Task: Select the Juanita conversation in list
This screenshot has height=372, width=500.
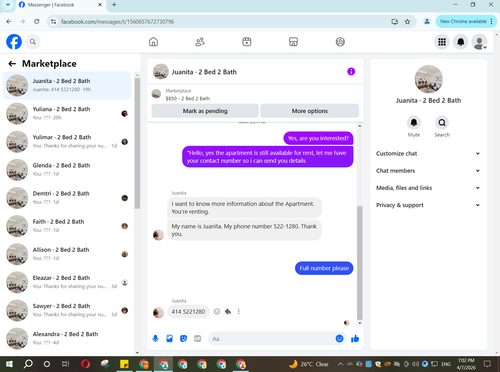Action: pos(67,85)
